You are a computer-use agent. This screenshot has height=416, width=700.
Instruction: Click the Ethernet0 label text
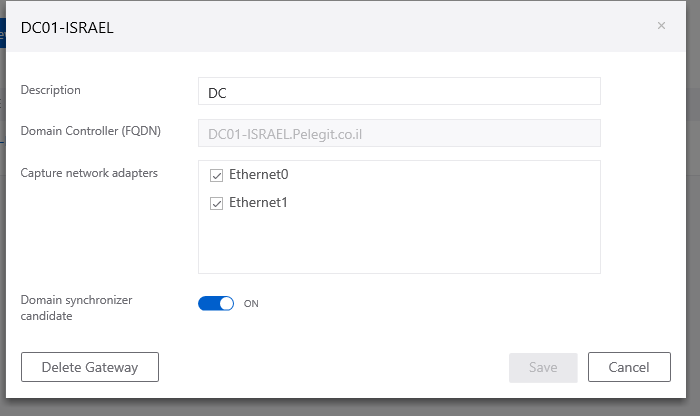point(258,175)
